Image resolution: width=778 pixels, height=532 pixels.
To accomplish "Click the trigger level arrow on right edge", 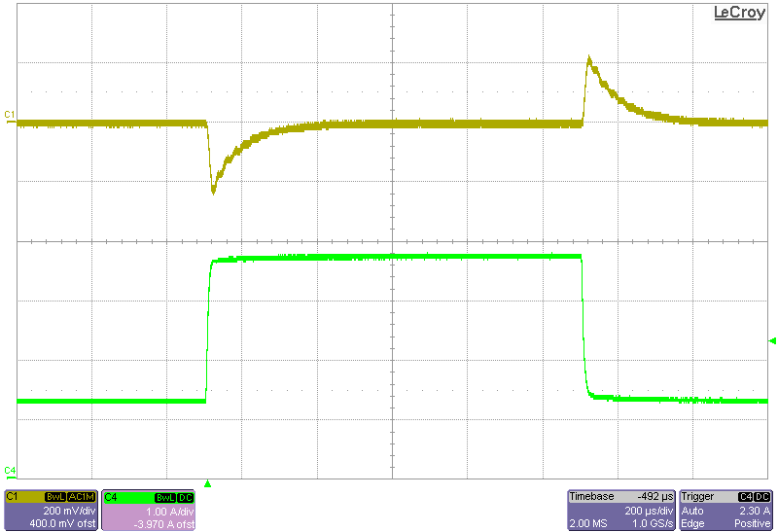I will tap(771, 341).
